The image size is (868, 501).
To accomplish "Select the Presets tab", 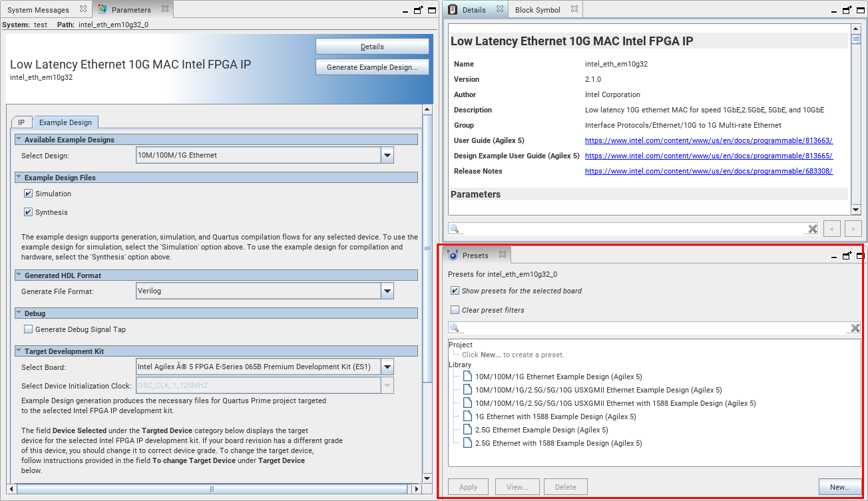I will (475, 255).
